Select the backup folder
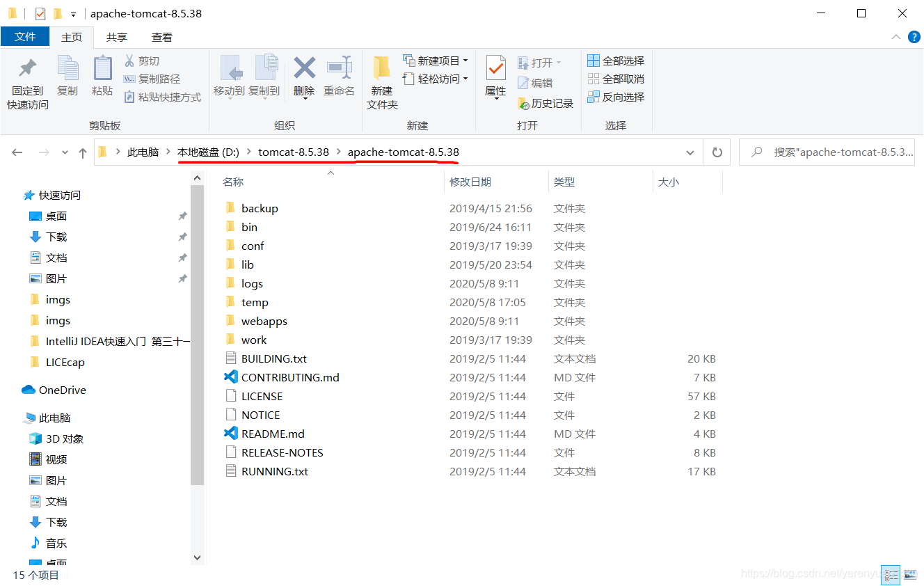Screen dimensions: 924x586 (260, 208)
